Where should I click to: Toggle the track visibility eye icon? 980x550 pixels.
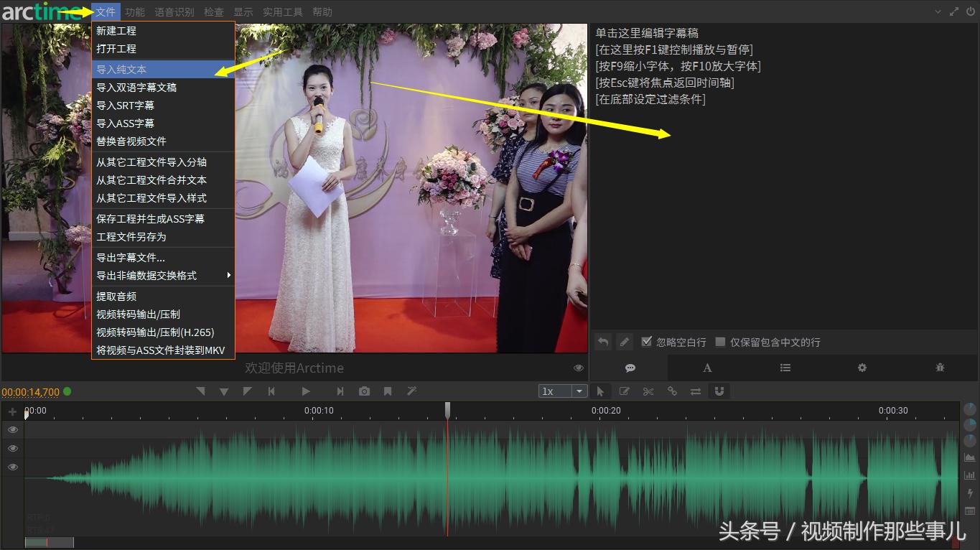click(x=12, y=429)
